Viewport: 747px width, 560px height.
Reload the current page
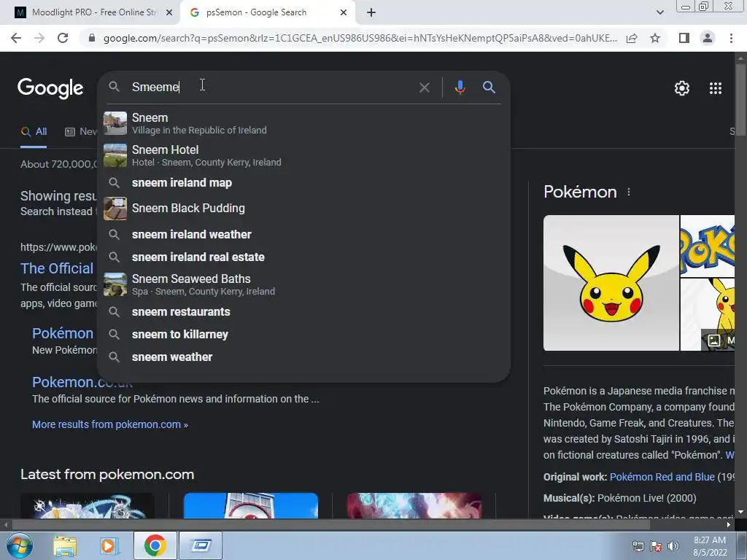tap(63, 38)
